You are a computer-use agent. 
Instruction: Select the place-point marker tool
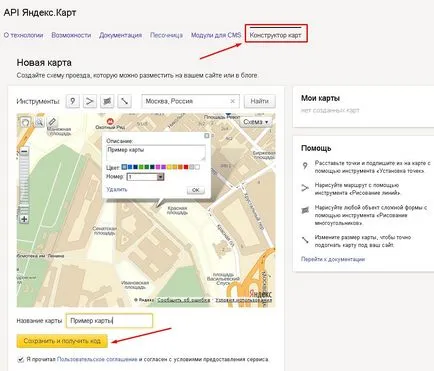pyautogui.click(x=73, y=101)
